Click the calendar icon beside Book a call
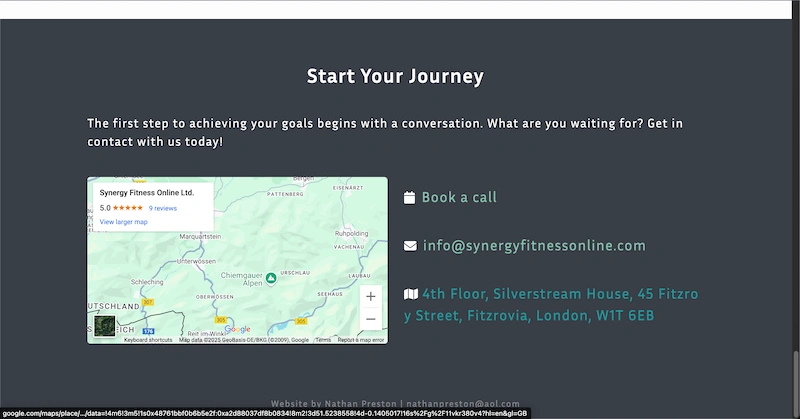This screenshot has height=419, width=800. (x=409, y=198)
